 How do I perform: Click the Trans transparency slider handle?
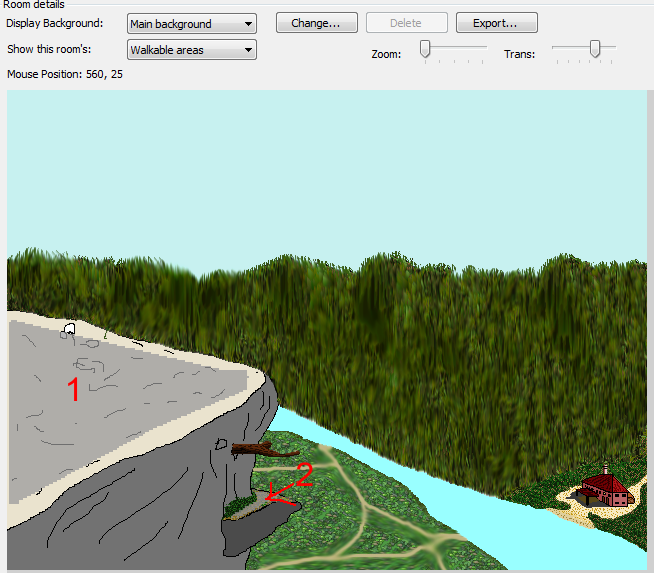coord(595,49)
